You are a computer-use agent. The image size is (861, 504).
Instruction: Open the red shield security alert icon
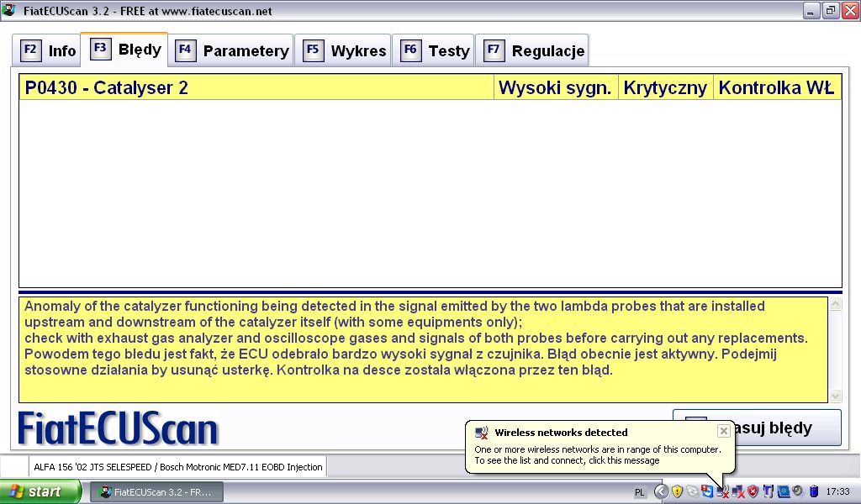point(753,492)
